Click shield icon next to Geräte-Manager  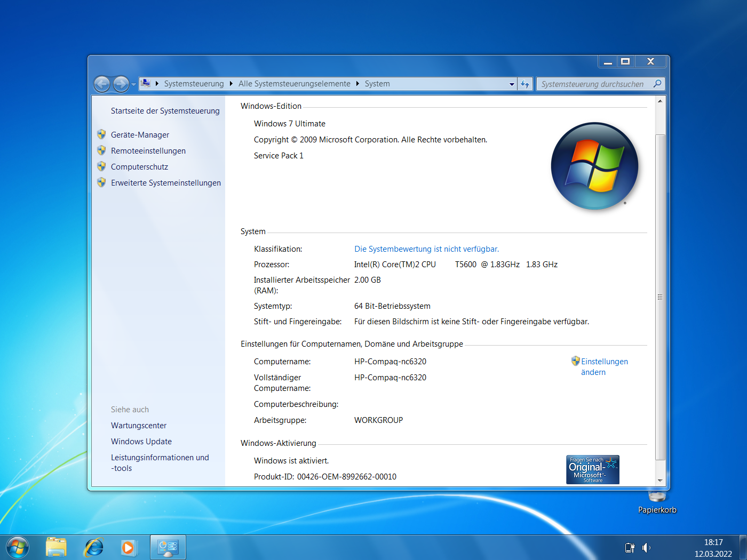click(101, 134)
